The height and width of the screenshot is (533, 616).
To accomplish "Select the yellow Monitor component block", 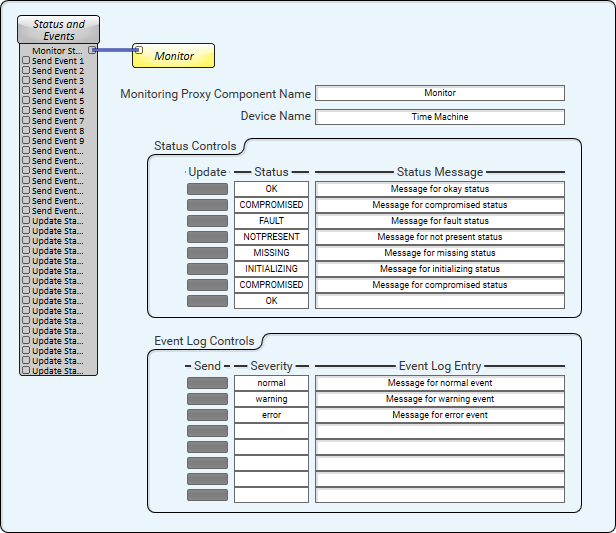I will (x=174, y=56).
